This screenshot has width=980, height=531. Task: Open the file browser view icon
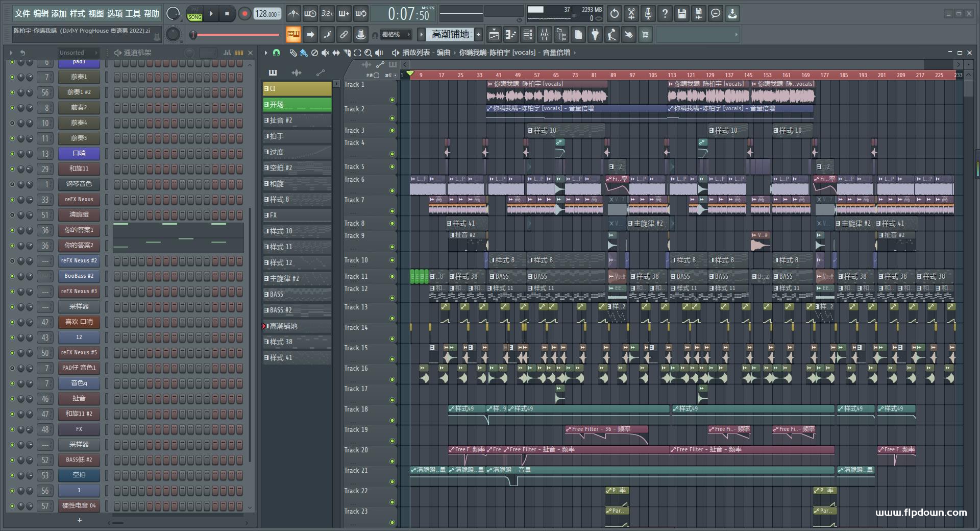pyautogui.click(x=561, y=35)
